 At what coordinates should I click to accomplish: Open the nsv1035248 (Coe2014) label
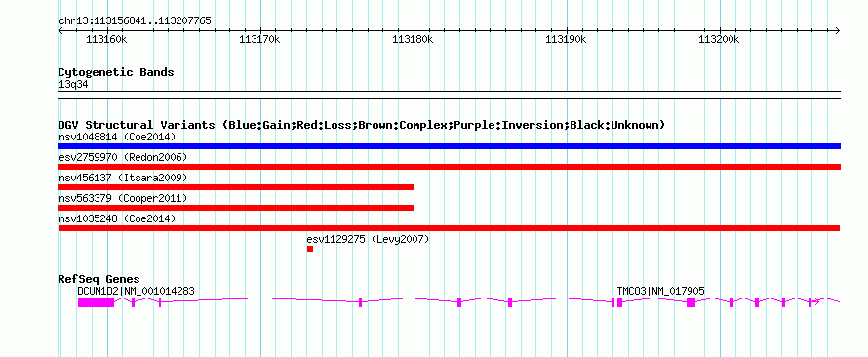tap(117, 218)
